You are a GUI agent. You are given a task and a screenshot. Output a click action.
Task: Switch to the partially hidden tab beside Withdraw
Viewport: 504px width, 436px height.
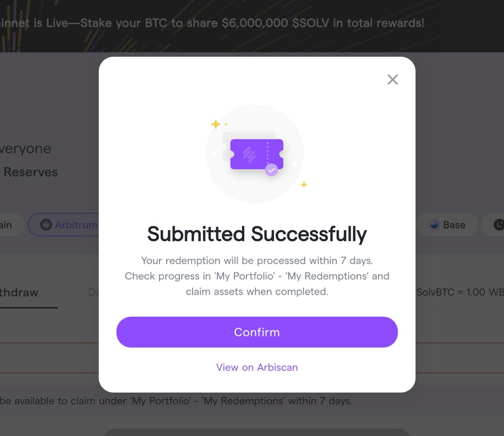click(93, 292)
